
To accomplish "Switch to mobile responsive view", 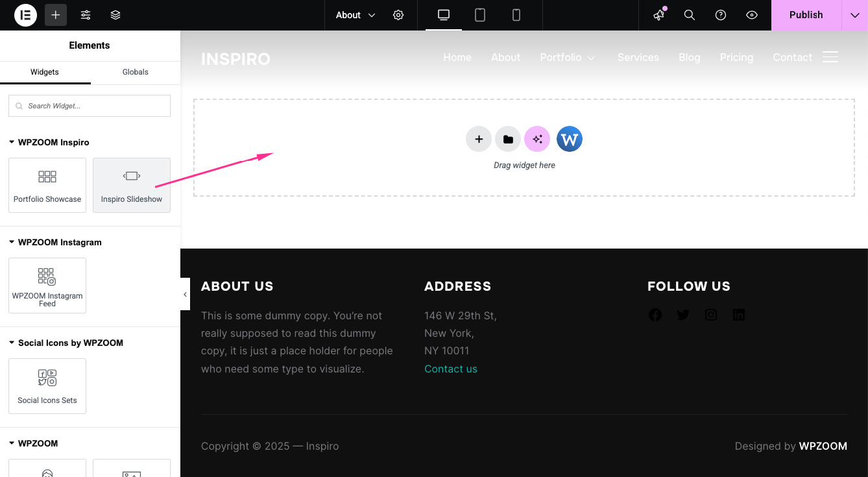I will 516,15.
